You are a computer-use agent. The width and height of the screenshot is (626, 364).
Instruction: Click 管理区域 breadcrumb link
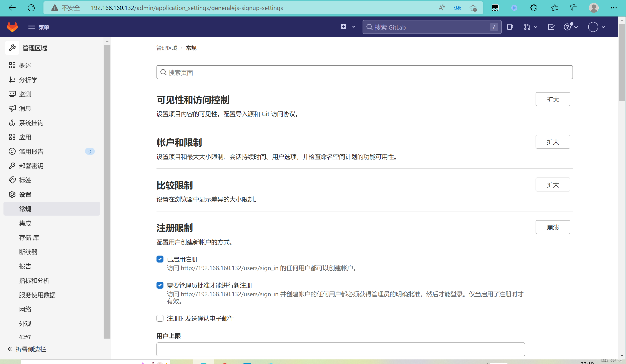point(167,48)
